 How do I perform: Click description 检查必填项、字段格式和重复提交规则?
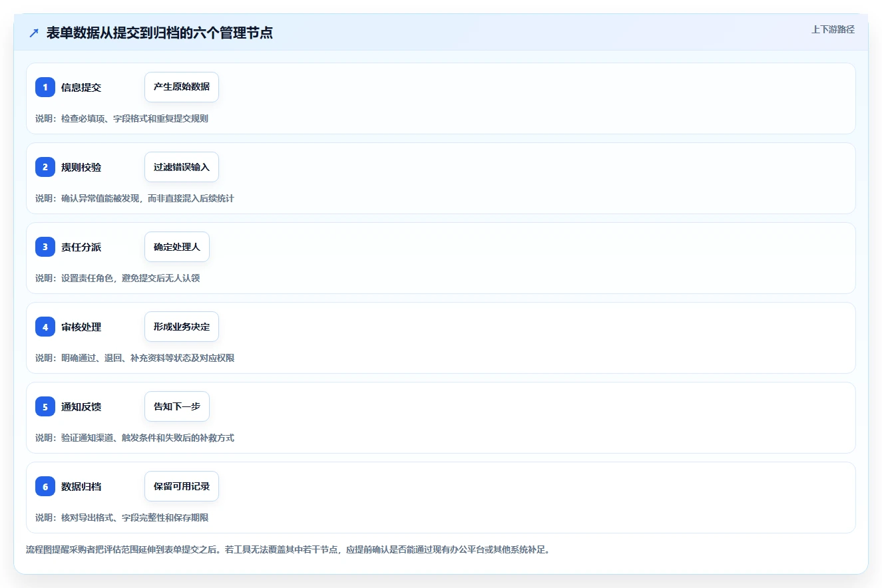click(x=134, y=118)
